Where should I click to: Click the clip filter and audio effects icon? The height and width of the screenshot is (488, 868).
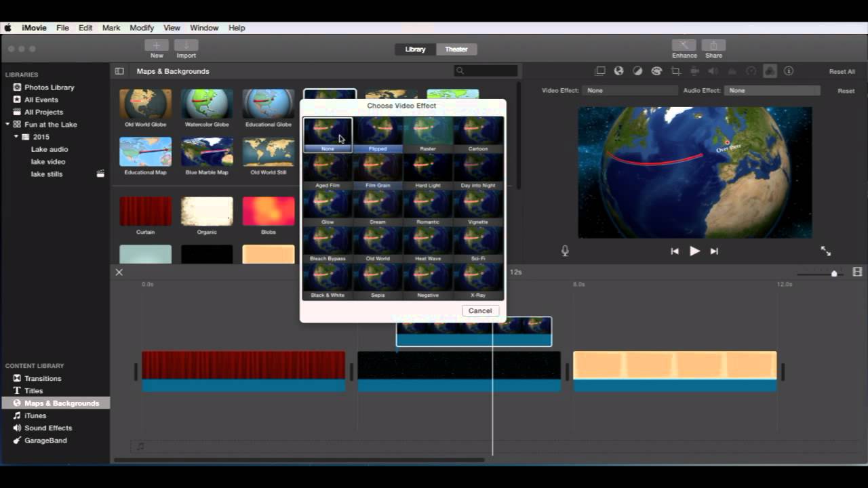tap(770, 71)
